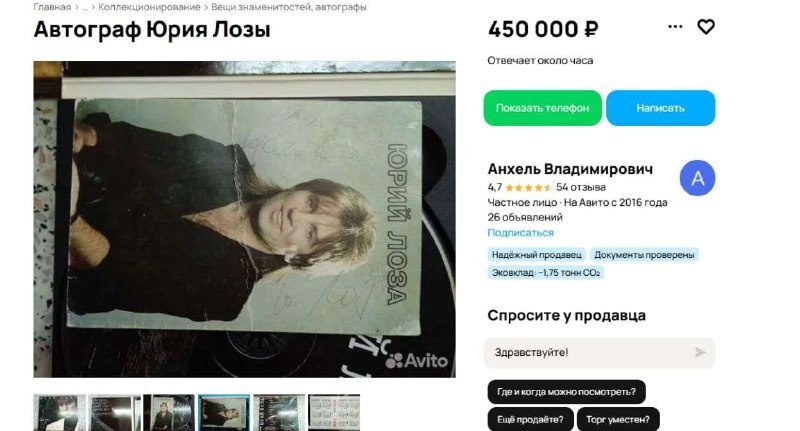This screenshot has height=431, width=800.
Task: Expand the collapsed breadcrumb ellipsis
Action: click(x=85, y=7)
